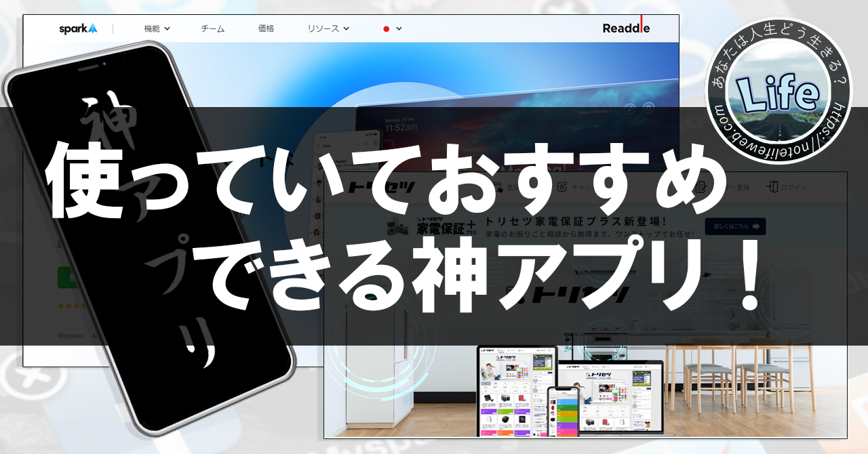Screen dimensions: 868x454
Task: Open the language region selector chevron
Action: [397, 29]
